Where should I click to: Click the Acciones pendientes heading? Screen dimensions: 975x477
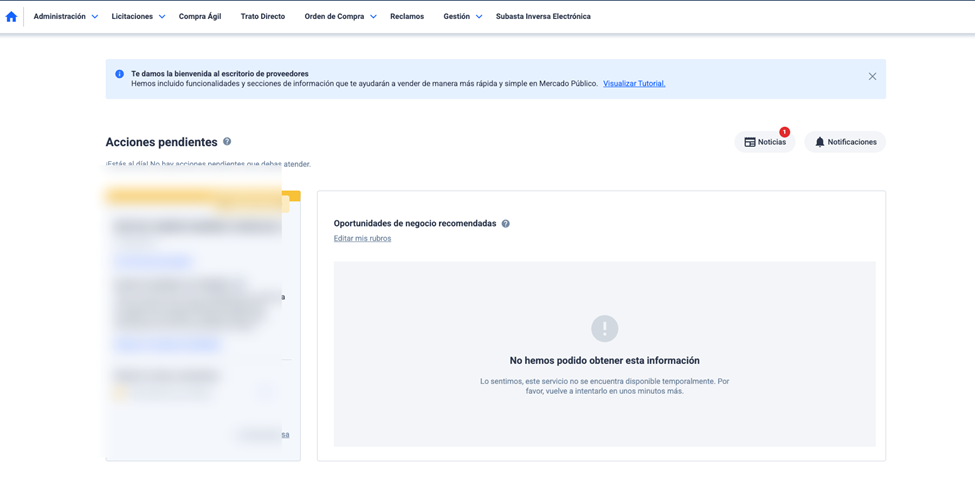[x=161, y=142]
